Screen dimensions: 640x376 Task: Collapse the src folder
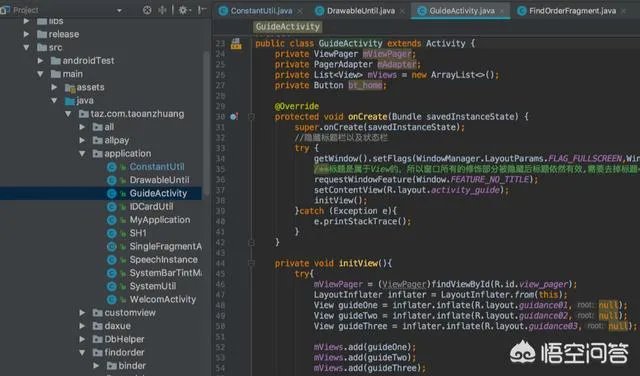tap(27, 47)
